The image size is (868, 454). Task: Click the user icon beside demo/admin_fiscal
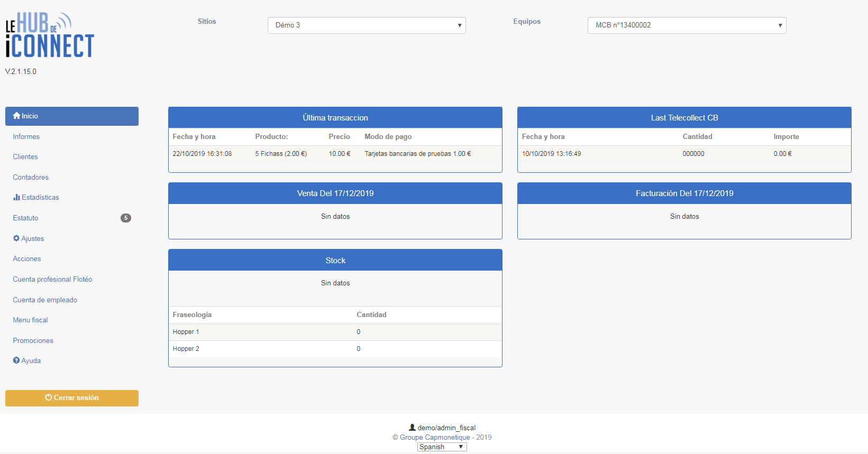412,427
